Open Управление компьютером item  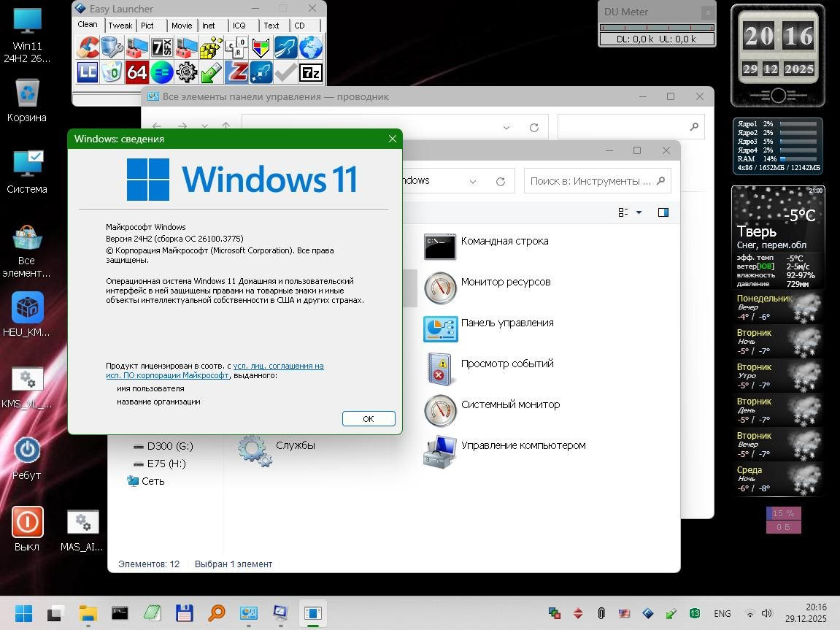504,451
